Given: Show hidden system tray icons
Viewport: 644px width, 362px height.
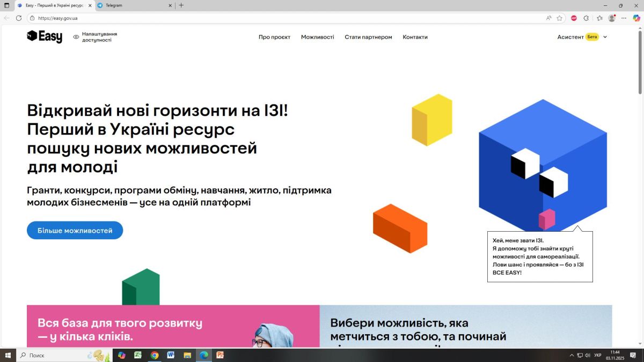Looking at the screenshot, I should tap(572, 355).
